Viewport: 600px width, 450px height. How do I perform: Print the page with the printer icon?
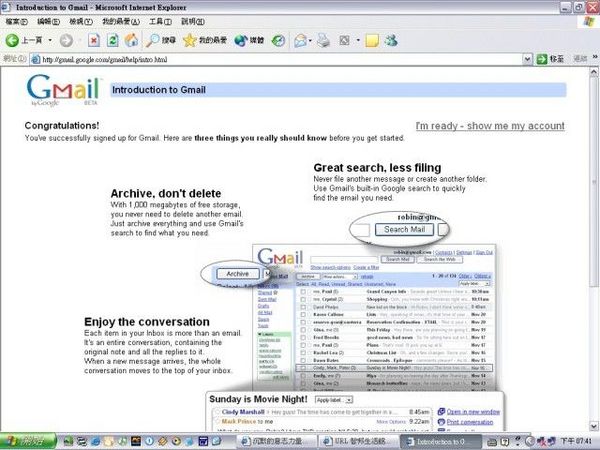[323, 40]
